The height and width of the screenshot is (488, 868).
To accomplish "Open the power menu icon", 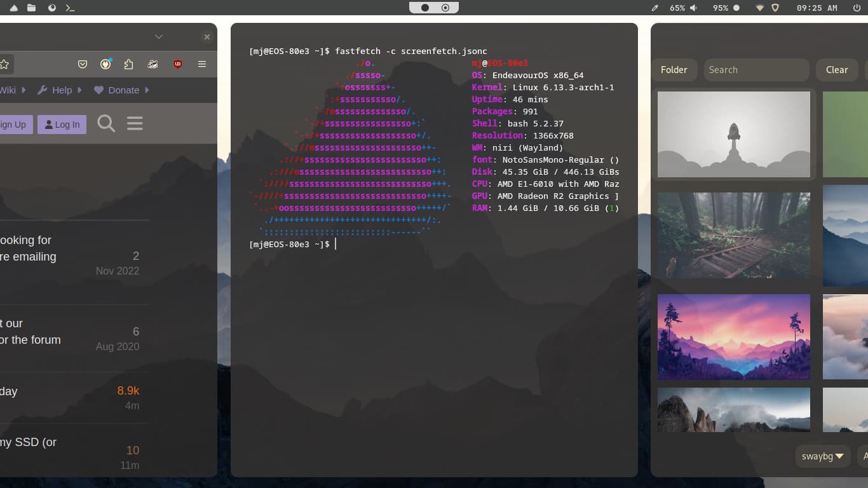I will [x=857, y=8].
